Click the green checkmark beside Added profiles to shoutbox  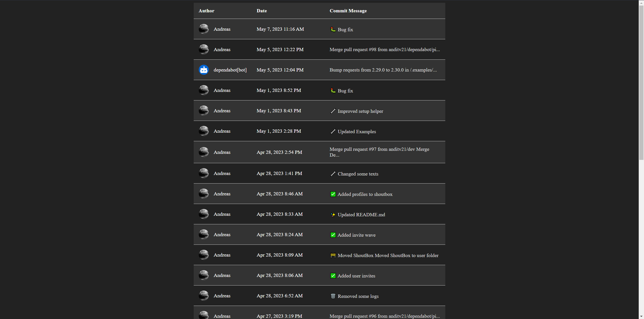click(x=333, y=194)
